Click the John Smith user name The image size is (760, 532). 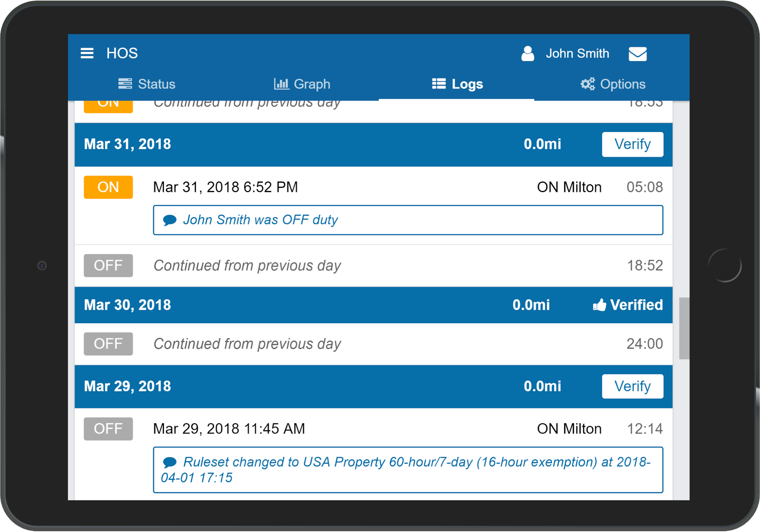pos(578,54)
